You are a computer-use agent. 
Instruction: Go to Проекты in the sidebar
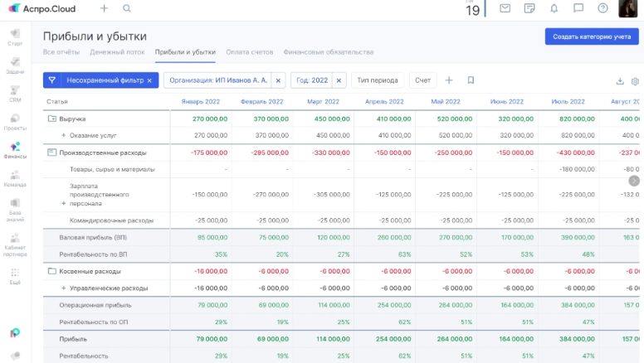click(x=15, y=121)
